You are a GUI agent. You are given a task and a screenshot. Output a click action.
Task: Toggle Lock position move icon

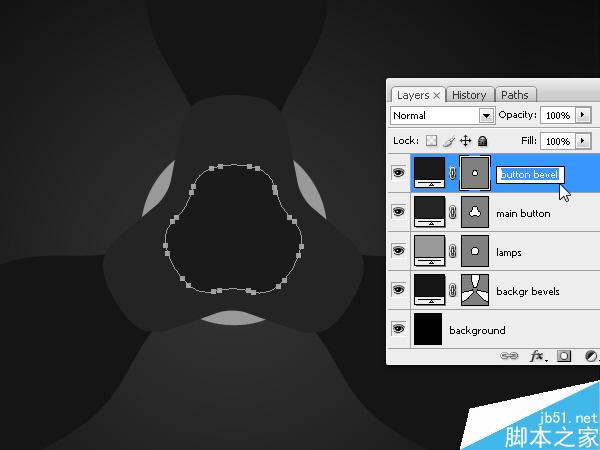coord(465,141)
